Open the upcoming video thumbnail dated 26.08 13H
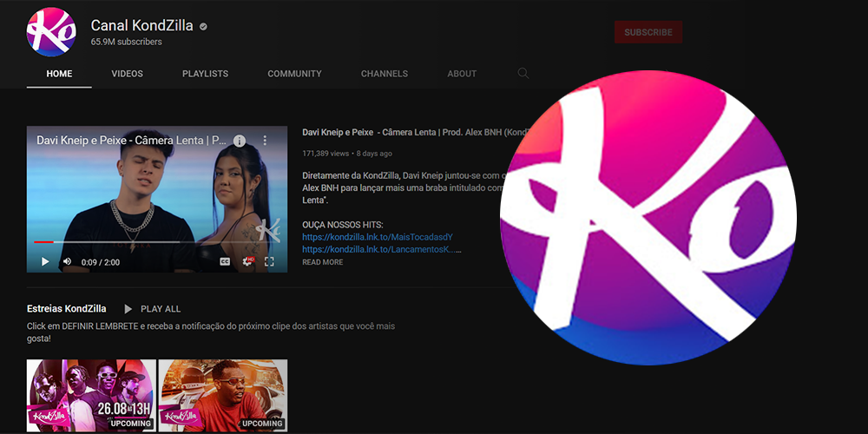This screenshot has width=868, height=434. pos(91,396)
